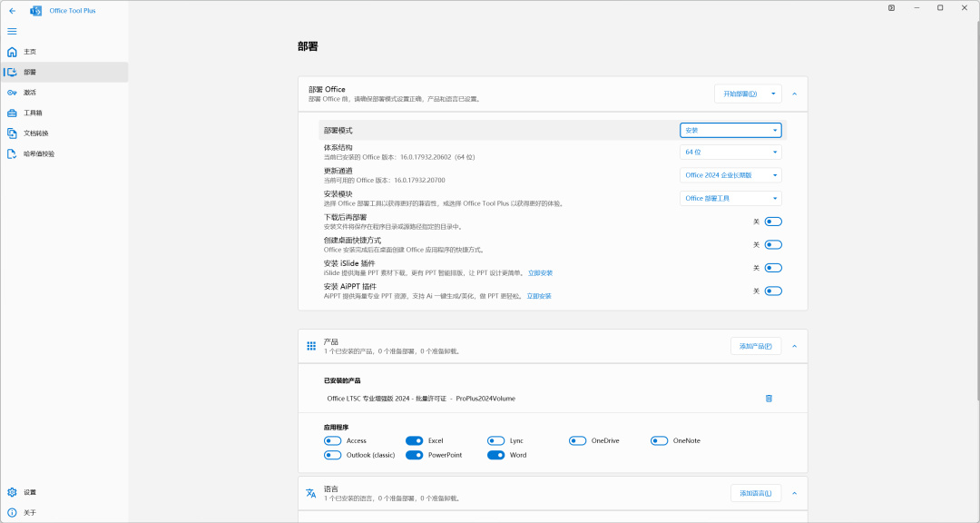Image resolution: width=980 pixels, height=523 pixels.
Task: Disable the Excel application toggle
Action: [415, 441]
